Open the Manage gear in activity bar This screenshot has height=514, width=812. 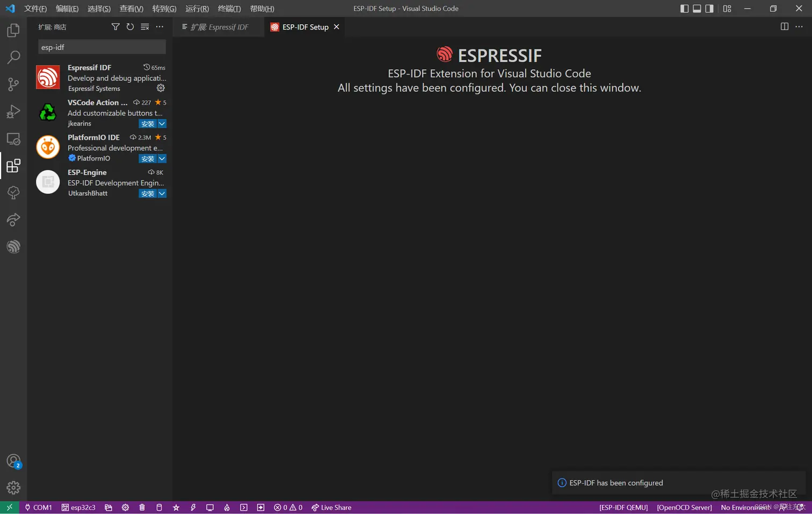[x=13, y=487]
